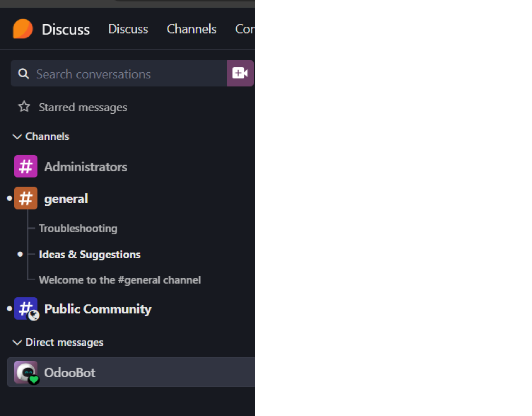
Task: Open the Channels menu in the top bar
Action: pyautogui.click(x=191, y=29)
